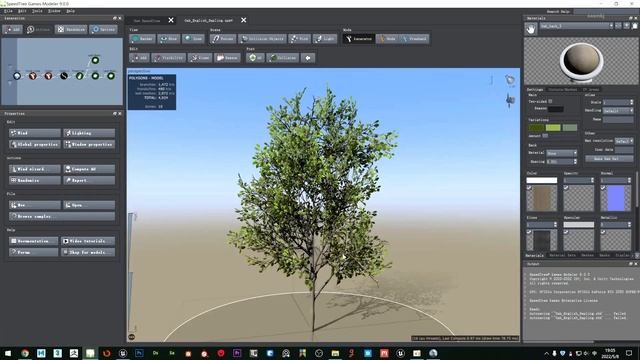
Task: Click the Render view button
Action: tap(142, 39)
